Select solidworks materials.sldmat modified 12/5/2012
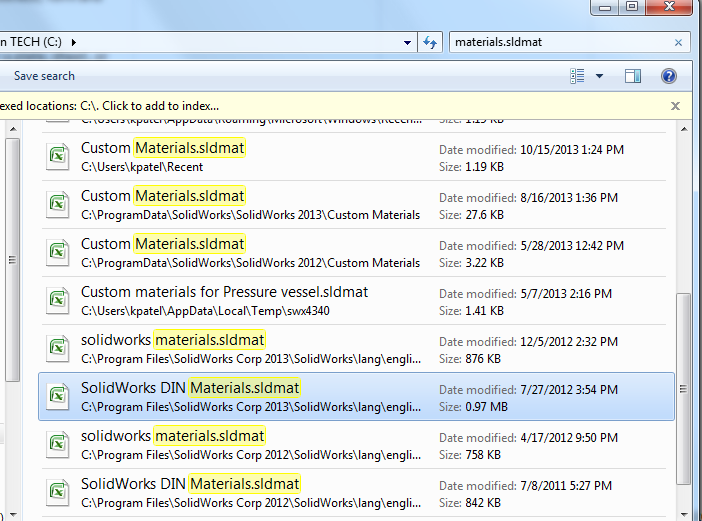Screen dimensions: 702x521 (356, 348)
